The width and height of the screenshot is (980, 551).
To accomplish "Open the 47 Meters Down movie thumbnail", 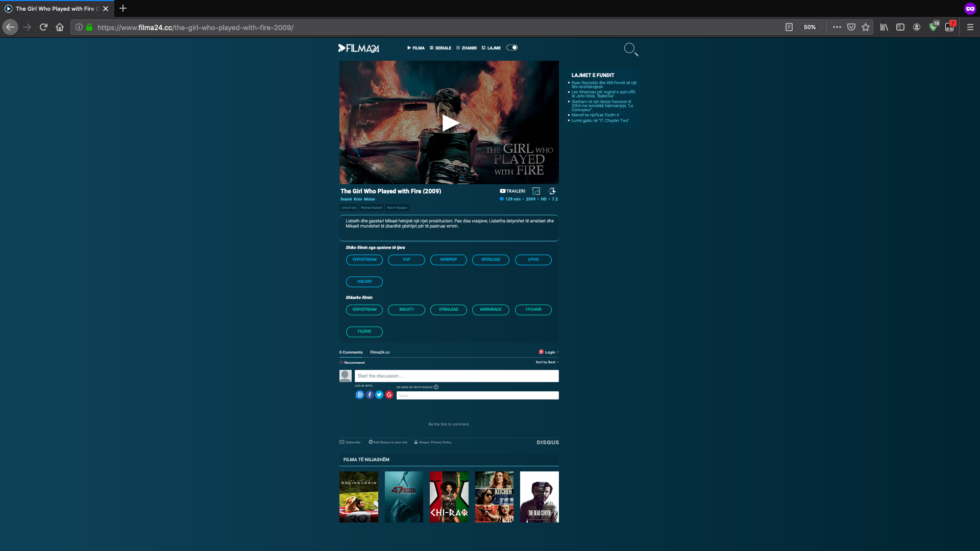I will click(404, 496).
